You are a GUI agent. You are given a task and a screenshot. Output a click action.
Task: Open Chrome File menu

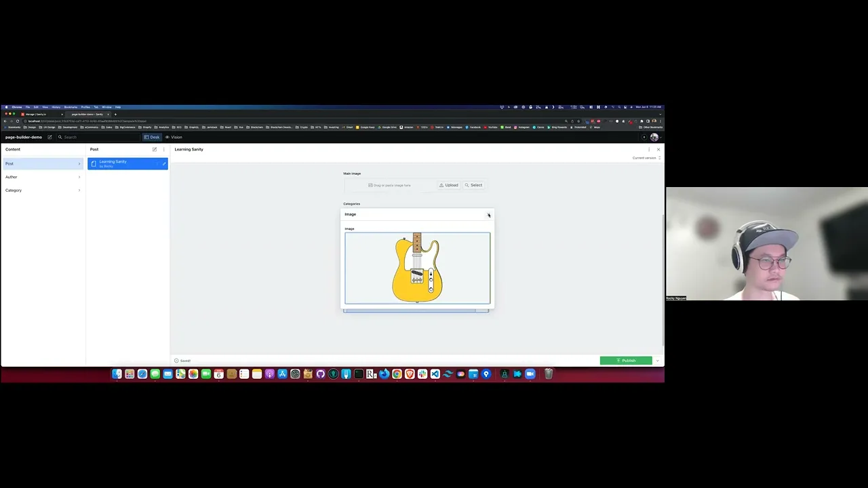(x=28, y=107)
